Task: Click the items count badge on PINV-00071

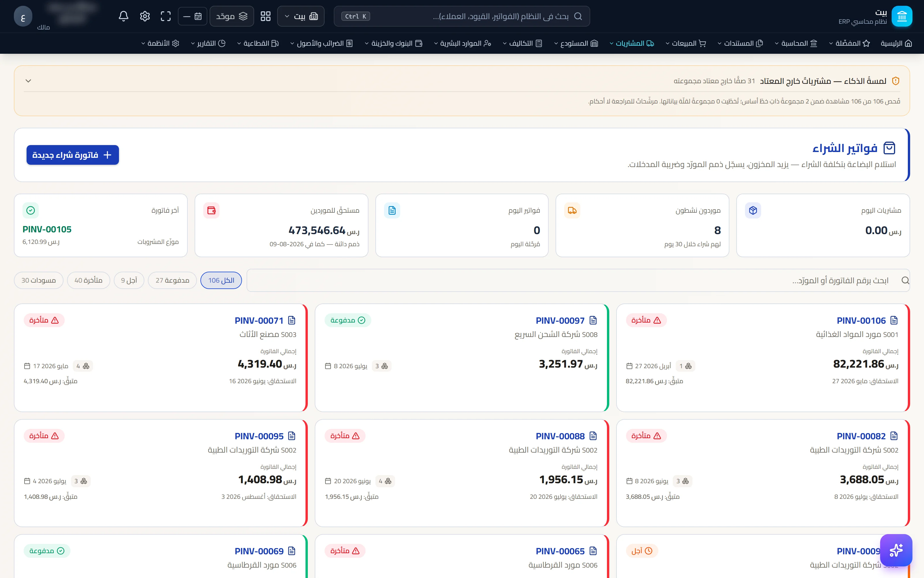Action: point(83,366)
